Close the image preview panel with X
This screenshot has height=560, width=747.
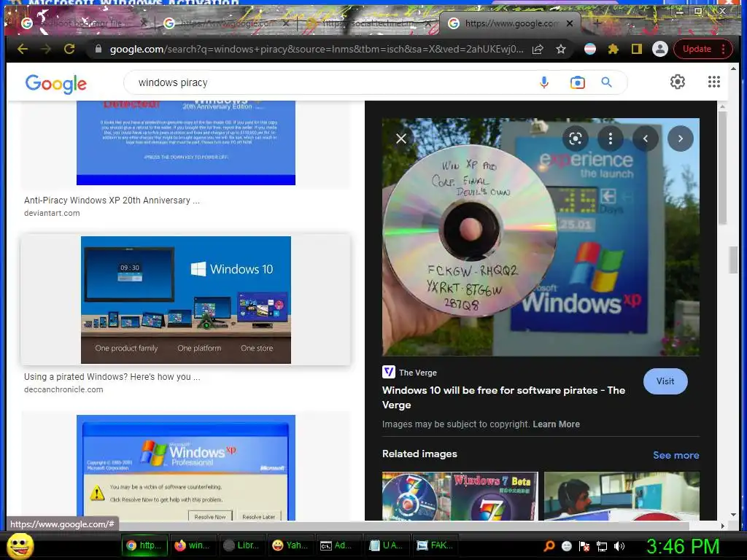(401, 139)
